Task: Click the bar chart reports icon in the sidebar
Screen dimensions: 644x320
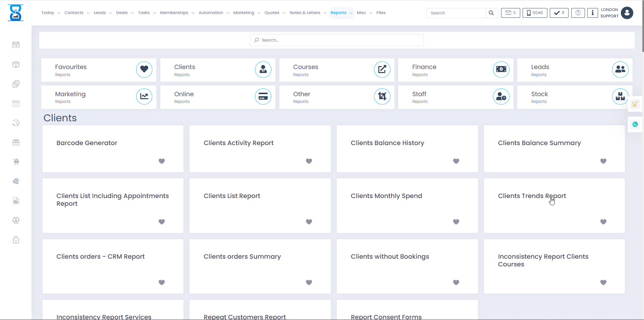Action: (x=16, y=200)
